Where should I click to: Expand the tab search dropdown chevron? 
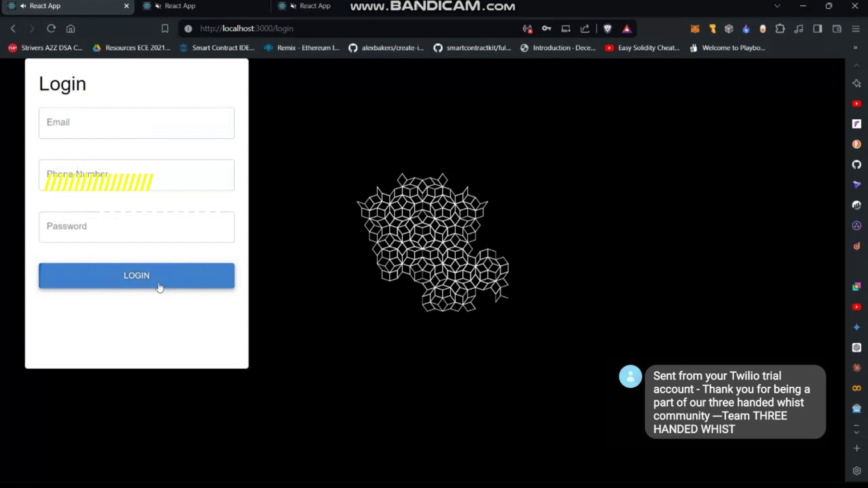[777, 6]
